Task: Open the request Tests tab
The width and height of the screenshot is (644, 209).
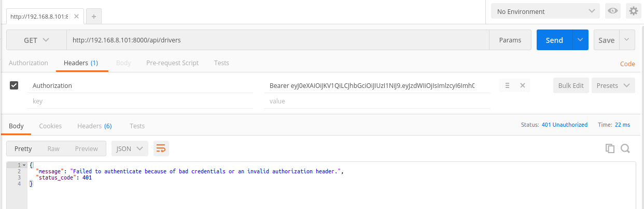Action: click(x=221, y=63)
